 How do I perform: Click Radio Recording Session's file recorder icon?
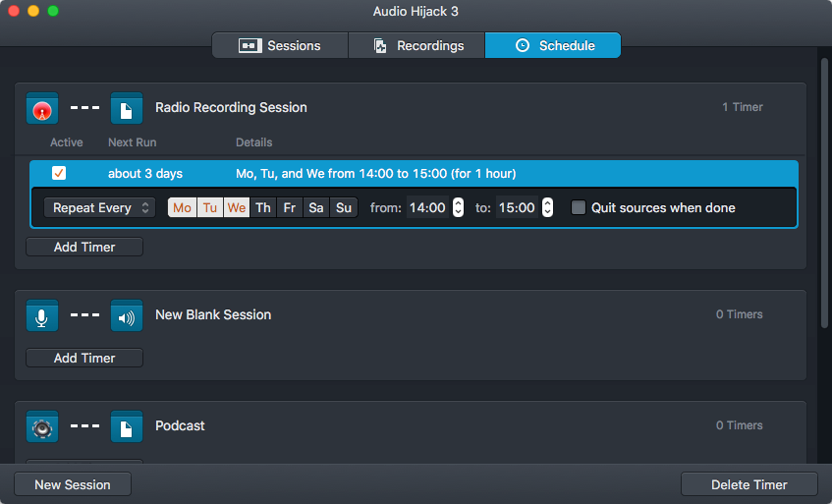pyautogui.click(x=127, y=108)
